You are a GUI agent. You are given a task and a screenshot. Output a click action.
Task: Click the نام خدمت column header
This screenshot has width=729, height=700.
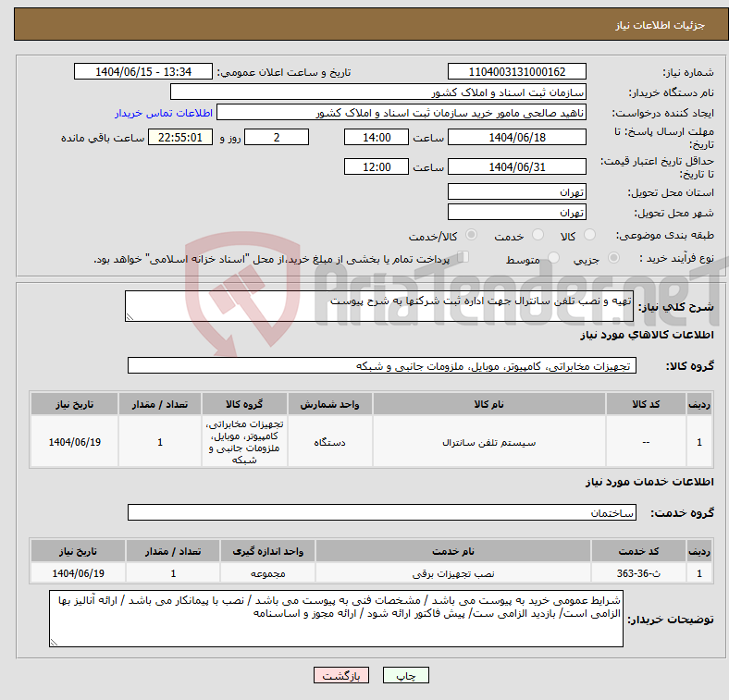tap(453, 551)
